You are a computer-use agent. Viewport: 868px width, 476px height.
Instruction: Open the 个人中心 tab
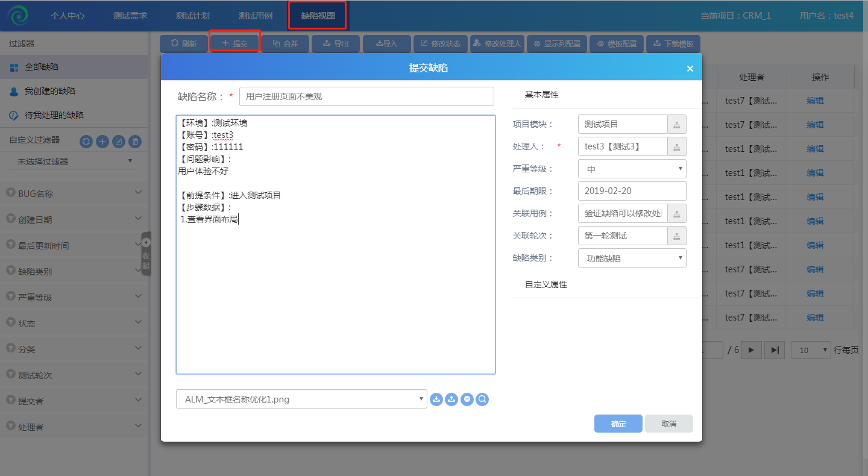click(68, 16)
